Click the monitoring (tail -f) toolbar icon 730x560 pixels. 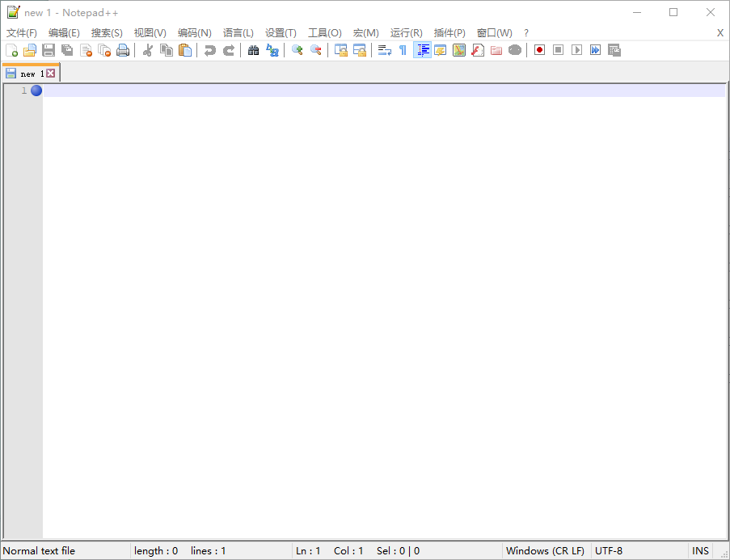click(x=515, y=50)
